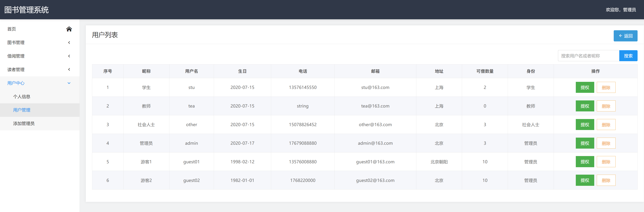Image resolution: width=644 pixels, height=212 pixels.
Task: Click the phone value string
Action: tap(303, 106)
